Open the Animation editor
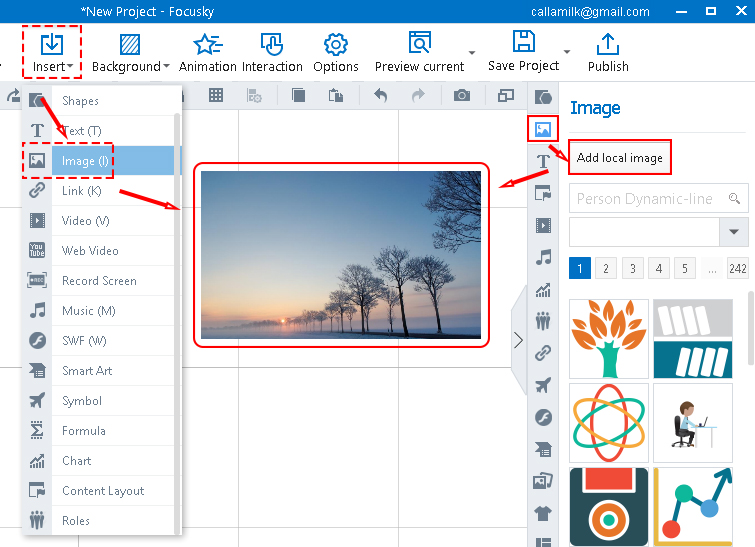 (208, 53)
